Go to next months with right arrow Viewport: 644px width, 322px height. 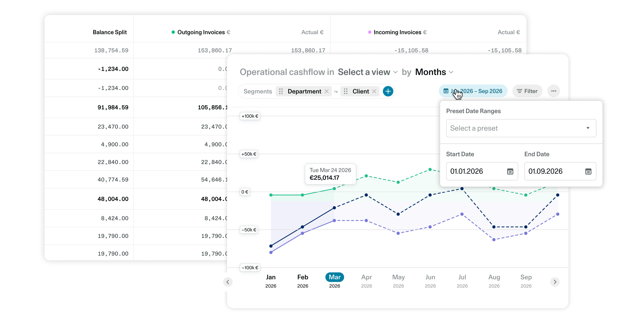coord(555,282)
